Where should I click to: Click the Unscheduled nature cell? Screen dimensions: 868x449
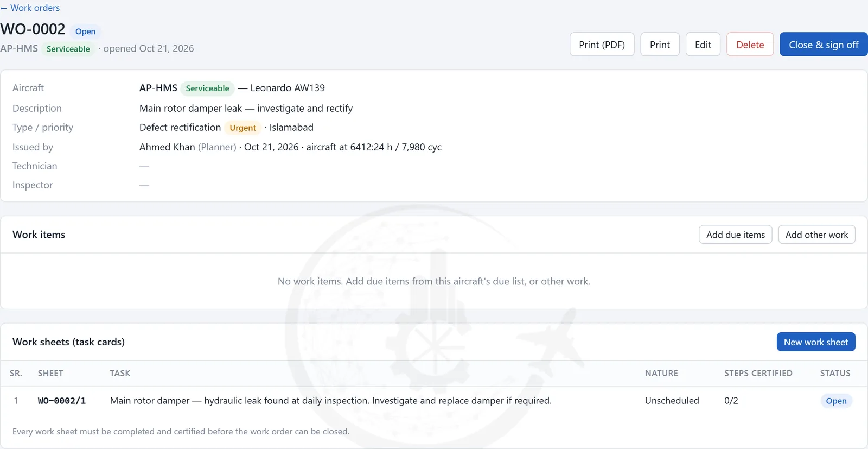coord(672,401)
